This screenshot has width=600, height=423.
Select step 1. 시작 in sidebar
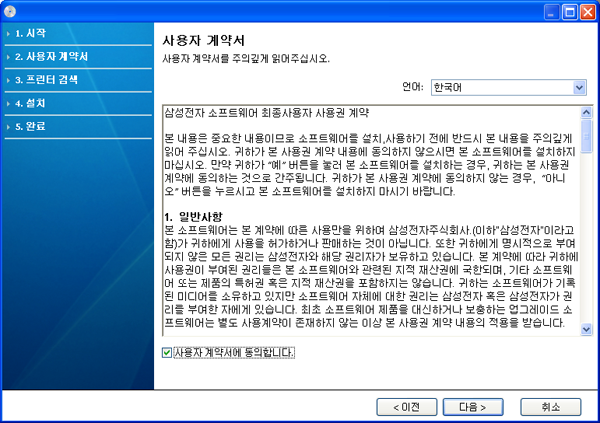coord(31,33)
